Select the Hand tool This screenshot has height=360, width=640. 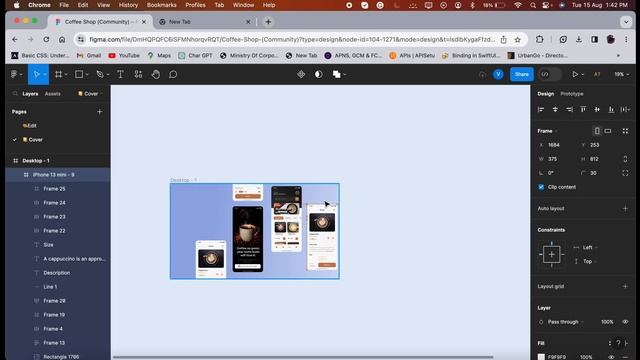(x=156, y=74)
